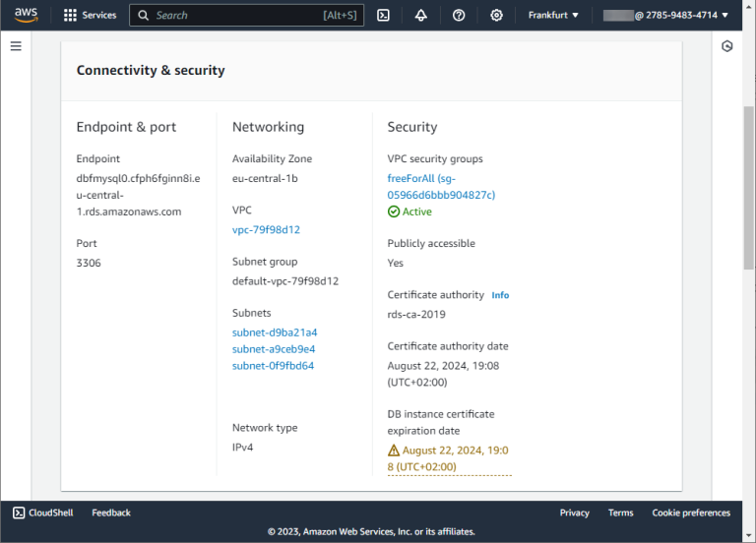Click the certificate expiration warning icon

[394, 450]
